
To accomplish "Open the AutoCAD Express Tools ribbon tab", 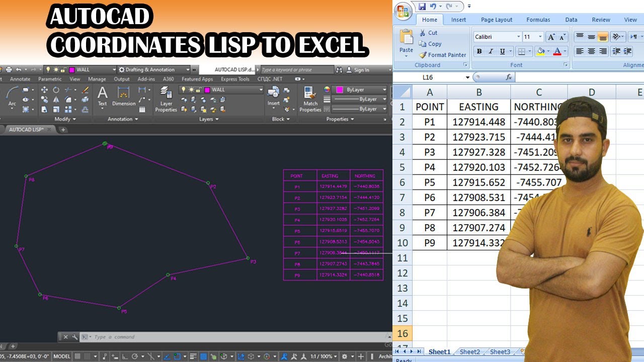I will (x=235, y=79).
